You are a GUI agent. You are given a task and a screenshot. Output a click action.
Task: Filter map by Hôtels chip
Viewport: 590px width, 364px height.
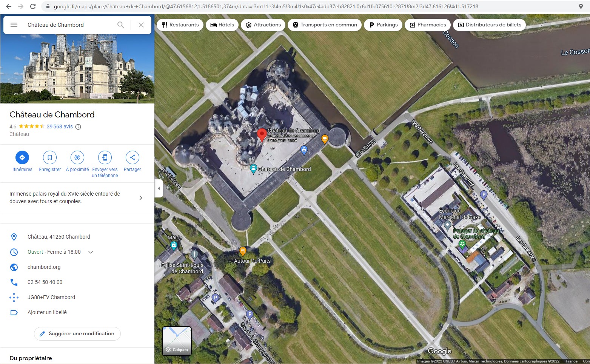pyautogui.click(x=222, y=25)
